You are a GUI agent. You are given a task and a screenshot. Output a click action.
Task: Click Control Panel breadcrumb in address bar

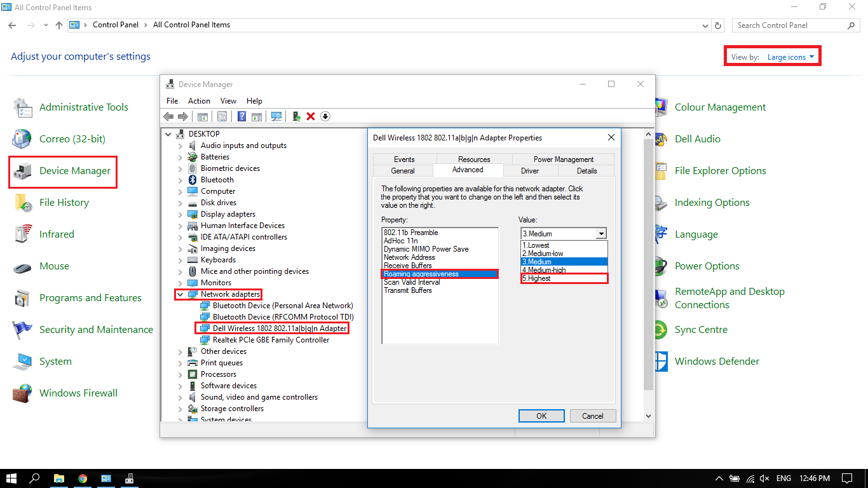point(116,25)
